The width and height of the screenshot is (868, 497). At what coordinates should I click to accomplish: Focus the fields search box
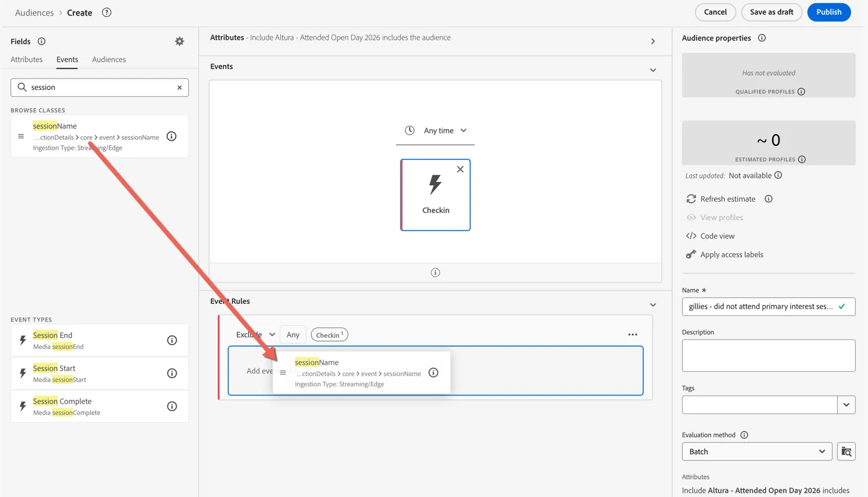(x=100, y=87)
